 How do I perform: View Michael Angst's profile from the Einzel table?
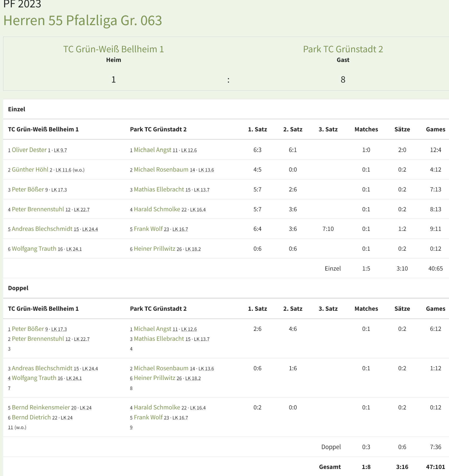coord(152,150)
